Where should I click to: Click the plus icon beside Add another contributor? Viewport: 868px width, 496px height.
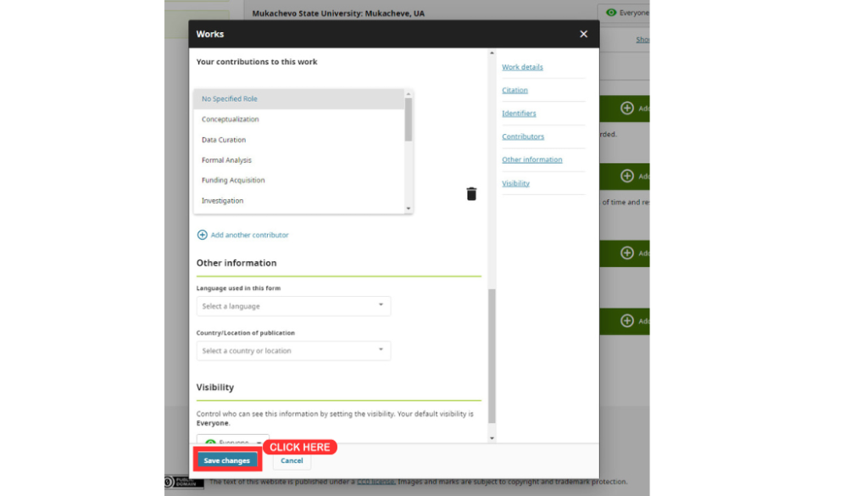pyautogui.click(x=202, y=235)
